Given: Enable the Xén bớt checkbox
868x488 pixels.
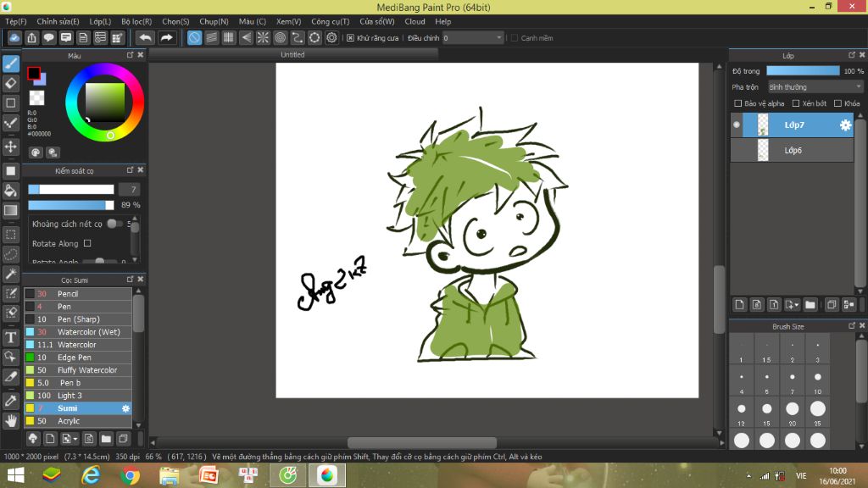Looking at the screenshot, I should tap(796, 103).
